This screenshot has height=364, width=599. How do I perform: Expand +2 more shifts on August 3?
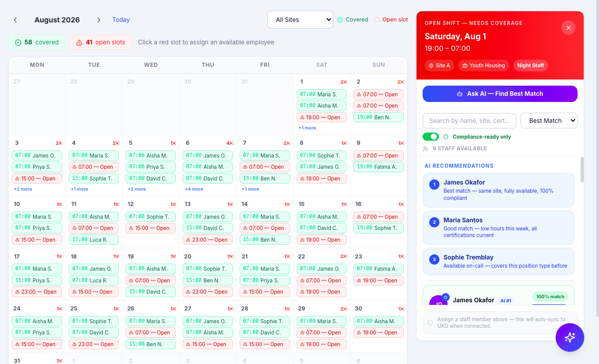23,189
